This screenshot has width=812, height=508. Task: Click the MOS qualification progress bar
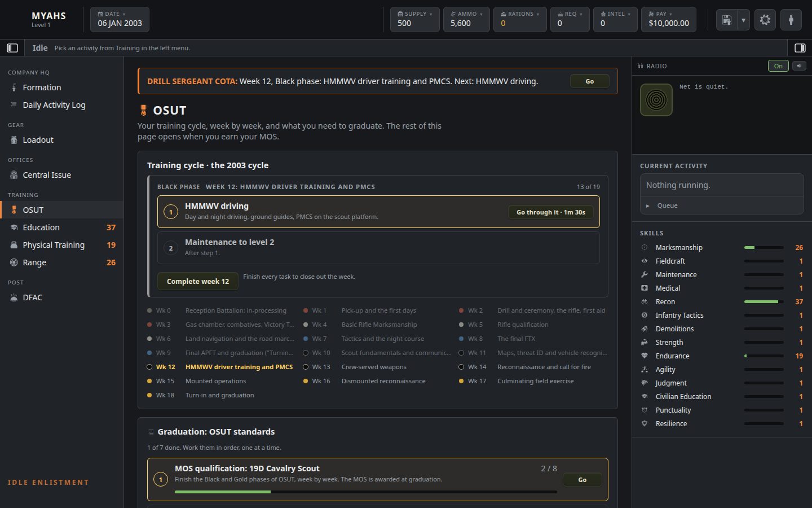(x=366, y=492)
